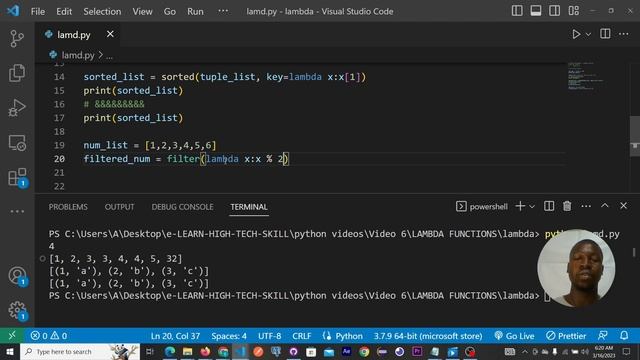
Task: Create a new terminal
Action: [x=520, y=206]
